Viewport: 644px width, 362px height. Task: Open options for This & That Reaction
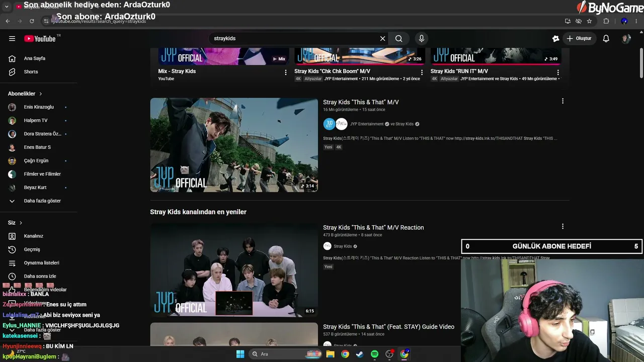tap(562, 226)
